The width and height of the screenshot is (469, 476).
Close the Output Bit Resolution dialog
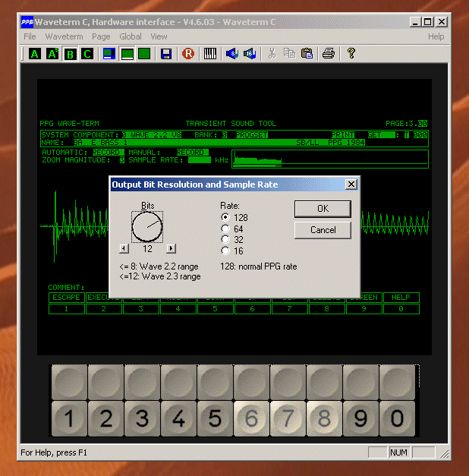(351, 184)
